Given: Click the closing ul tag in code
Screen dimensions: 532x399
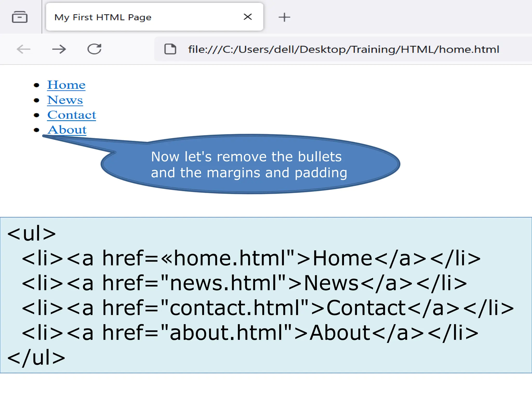Looking at the screenshot, I should (36, 358).
